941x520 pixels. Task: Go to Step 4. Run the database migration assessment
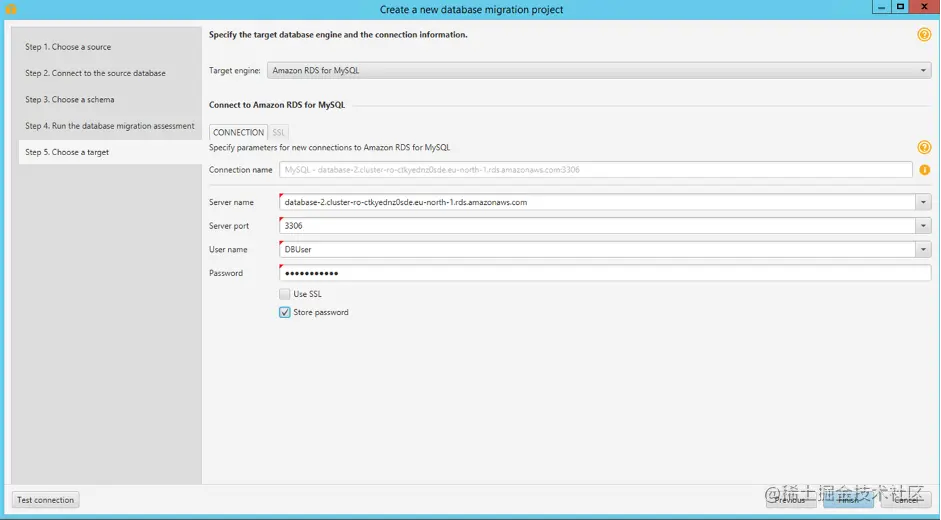pos(110,126)
